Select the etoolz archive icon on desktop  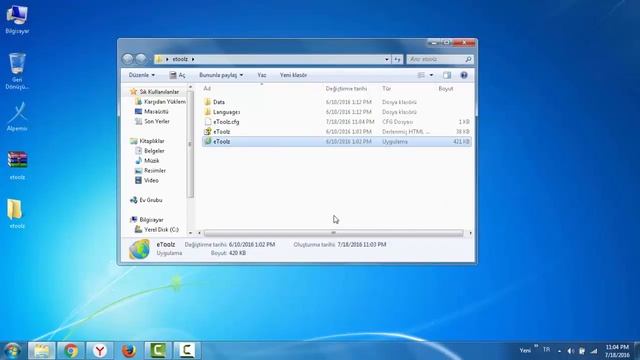[17, 165]
